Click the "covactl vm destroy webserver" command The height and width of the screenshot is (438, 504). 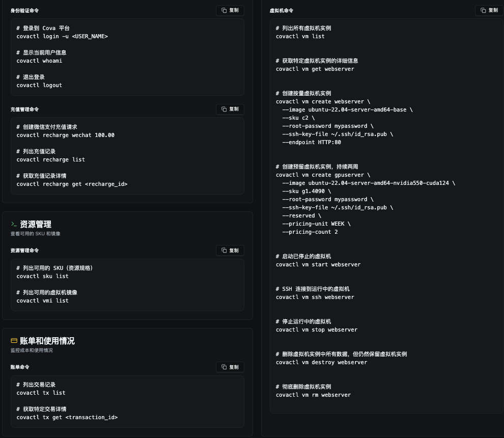point(321,362)
